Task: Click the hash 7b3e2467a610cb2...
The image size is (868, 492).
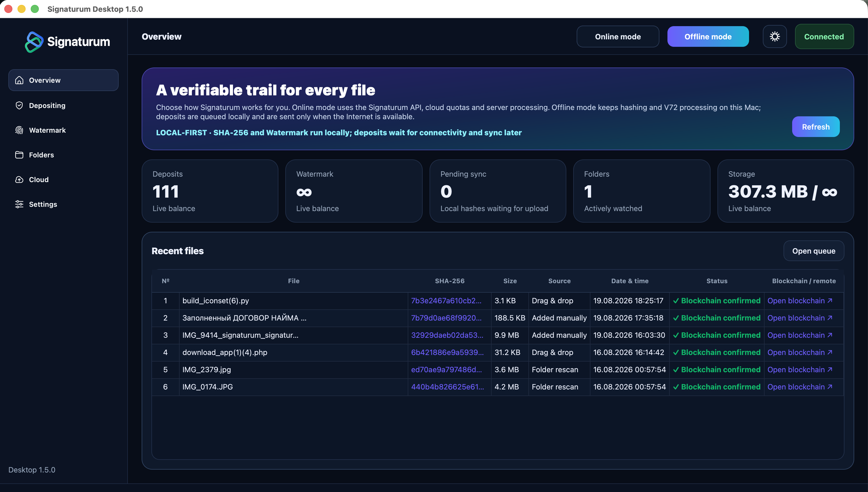Action: pos(446,301)
